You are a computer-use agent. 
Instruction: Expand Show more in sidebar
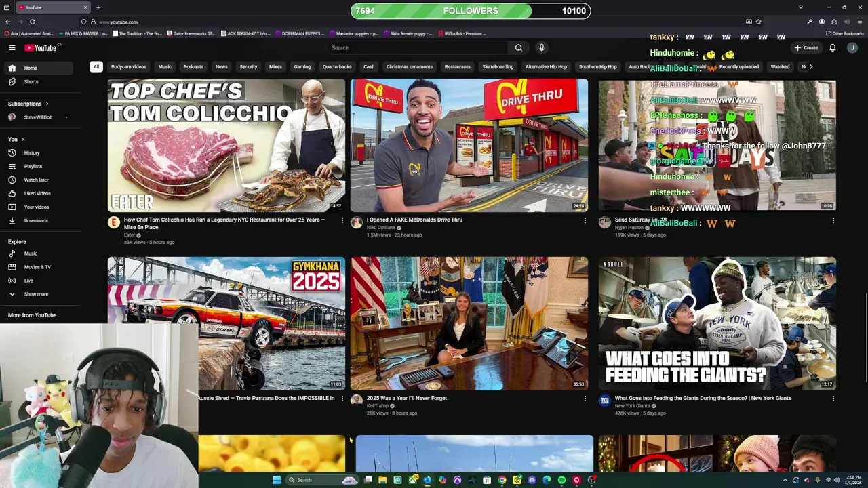point(39,294)
